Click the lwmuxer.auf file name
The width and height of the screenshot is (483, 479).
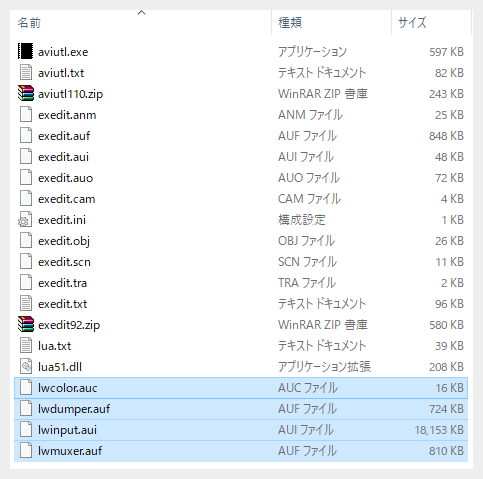tap(70, 451)
